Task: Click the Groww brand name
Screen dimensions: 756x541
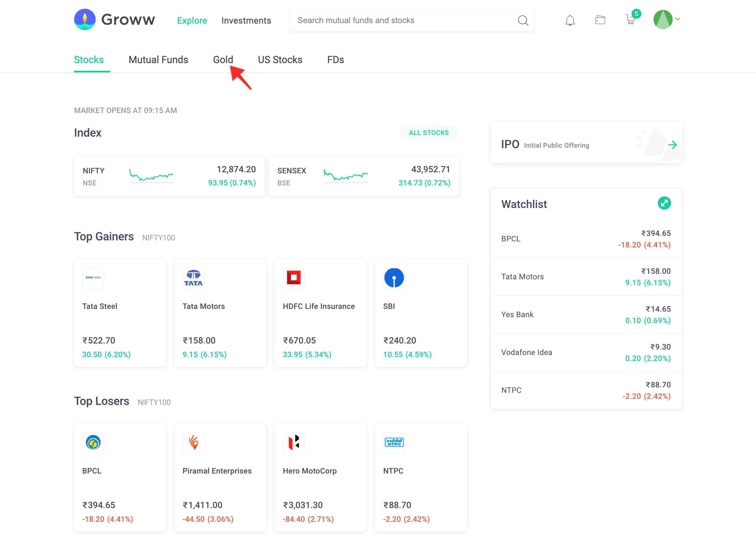Action: point(128,20)
